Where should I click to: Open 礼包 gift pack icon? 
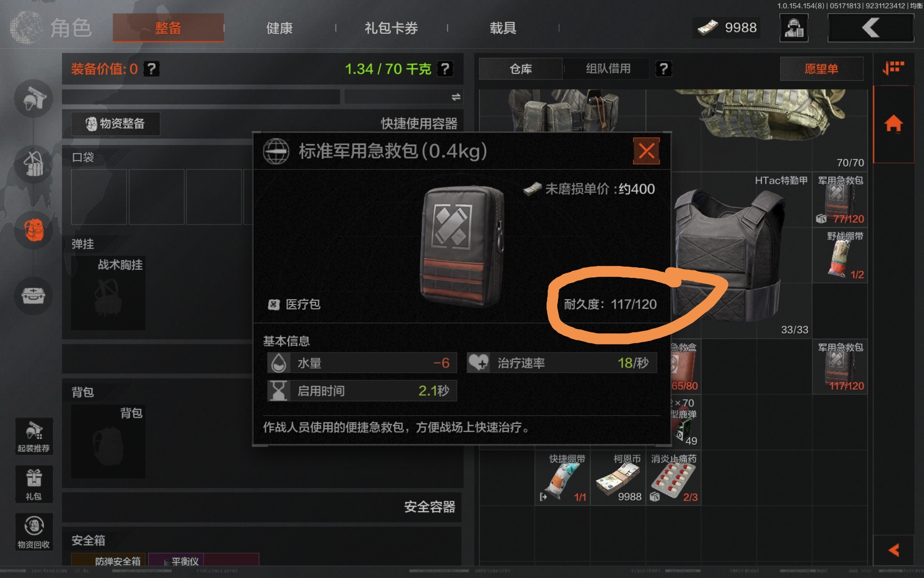[x=34, y=484]
